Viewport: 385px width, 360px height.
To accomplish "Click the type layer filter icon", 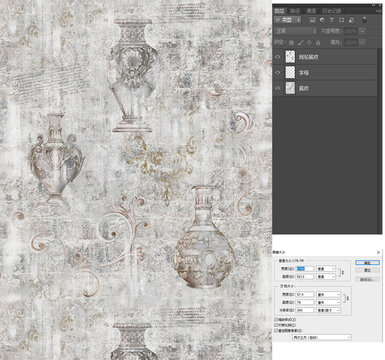I will [x=332, y=20].
